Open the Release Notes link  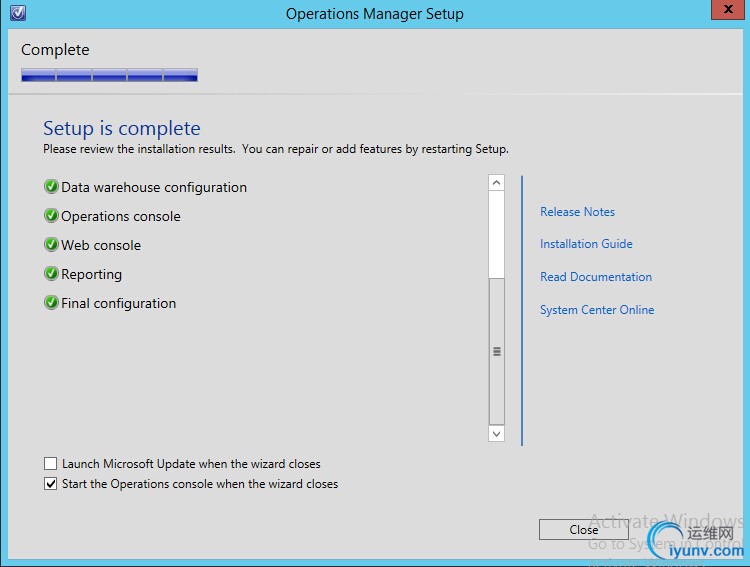click(577, 212)
